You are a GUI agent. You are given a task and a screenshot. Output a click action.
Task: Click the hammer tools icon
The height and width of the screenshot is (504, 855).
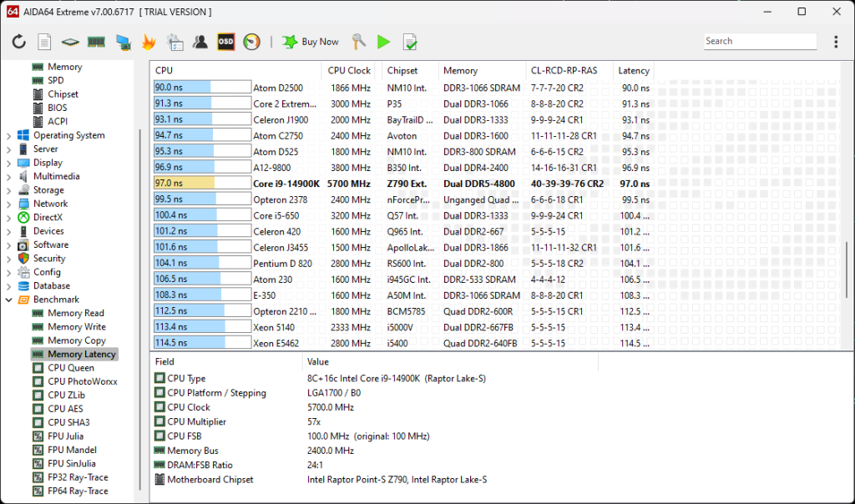coord(358,42)
